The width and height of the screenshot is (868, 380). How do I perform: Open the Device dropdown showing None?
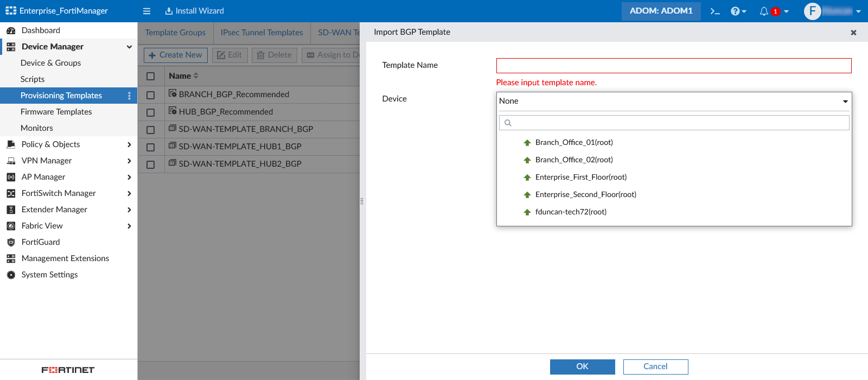[674, 101]
